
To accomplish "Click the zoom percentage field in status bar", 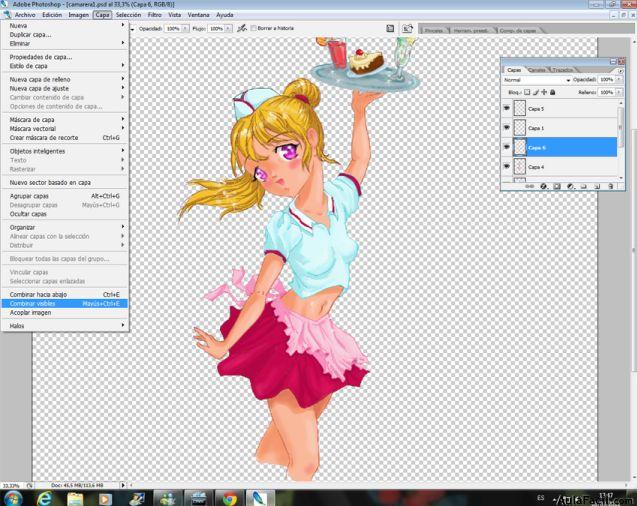I will click(12, 485).
